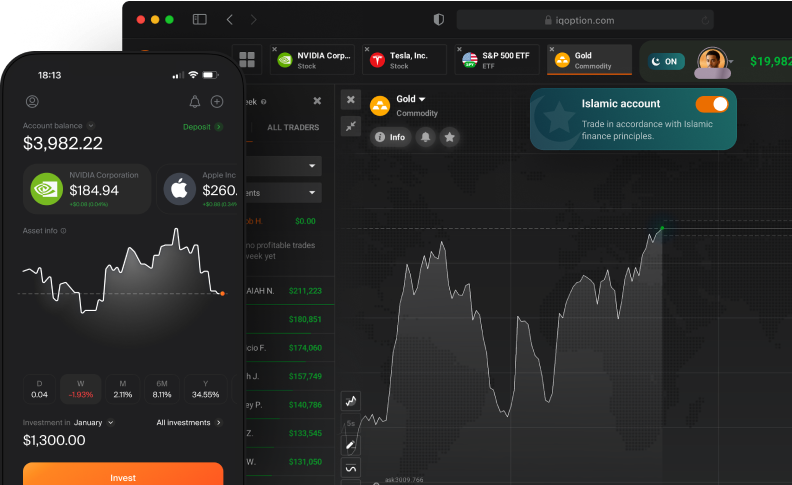792x485 pixels.
Task: Set a price alert with bell icon
Action: 425,137
